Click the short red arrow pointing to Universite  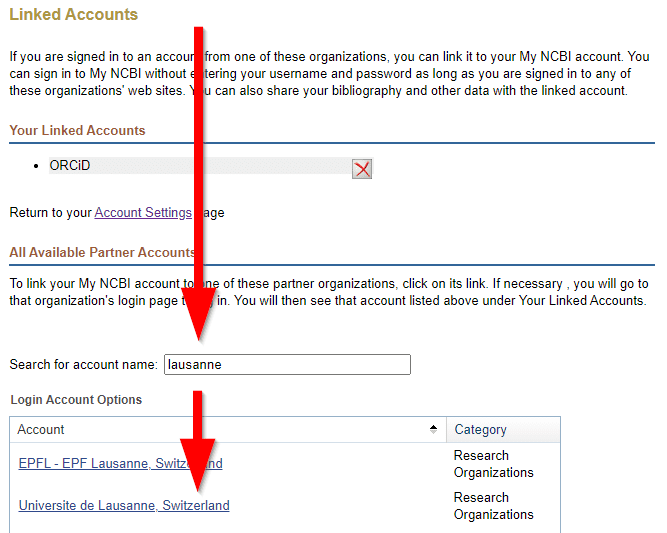pyautogui.click(x=198, y=442)
